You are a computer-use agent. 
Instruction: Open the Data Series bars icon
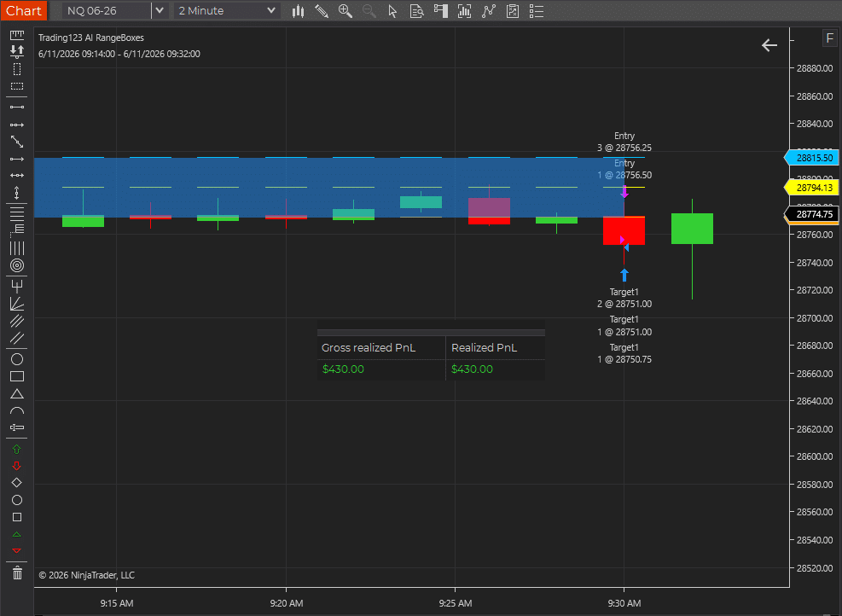coord(464,11)
